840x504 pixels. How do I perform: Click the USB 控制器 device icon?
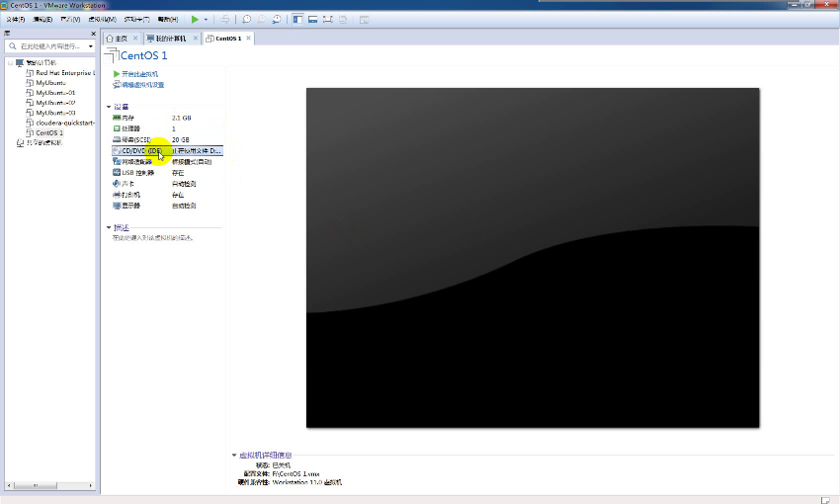[117, 173]
